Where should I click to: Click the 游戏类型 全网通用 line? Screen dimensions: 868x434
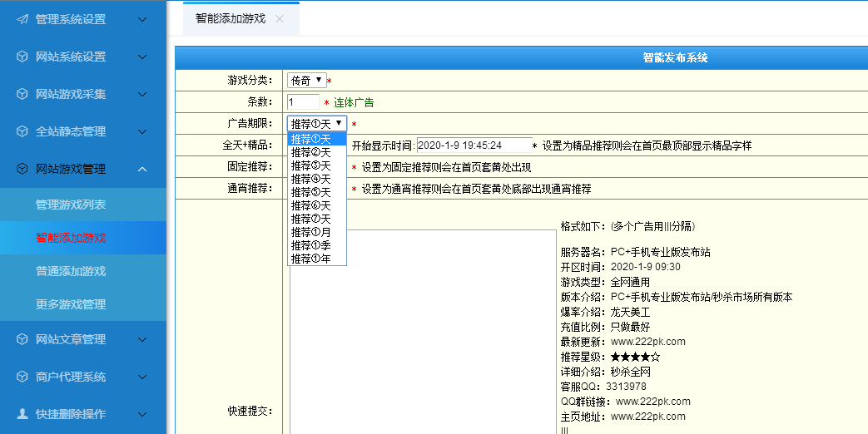pos(605,282)
